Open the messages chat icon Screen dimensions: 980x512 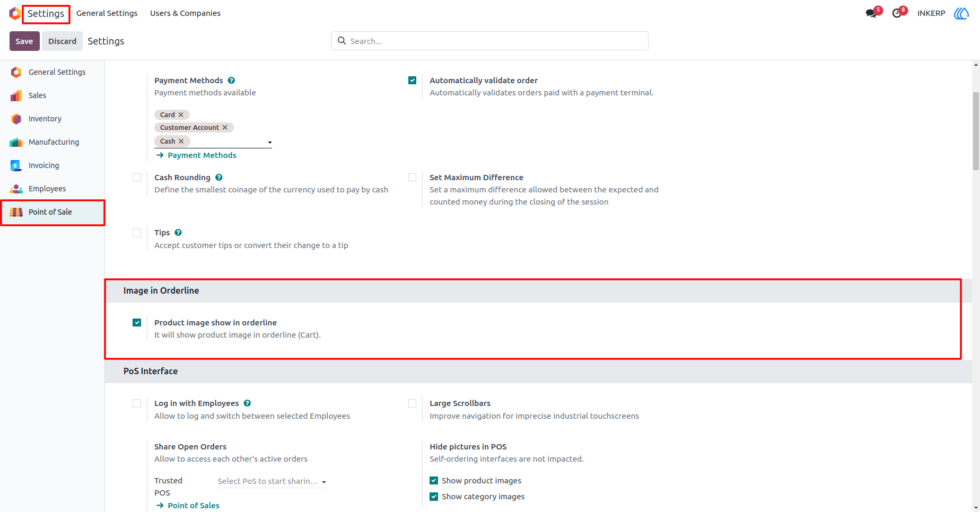[871, 13]
